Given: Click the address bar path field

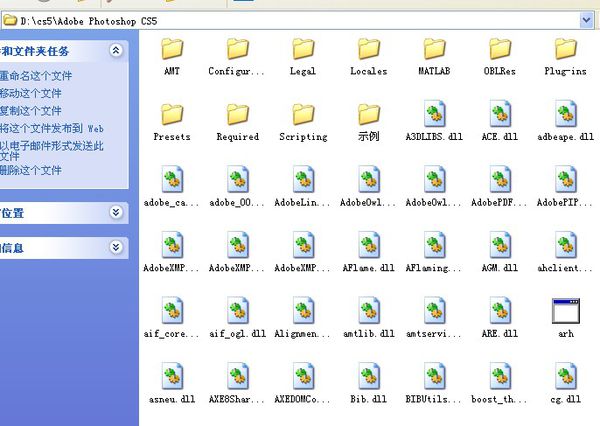Looking at the screenshot, I should (300, 20).
